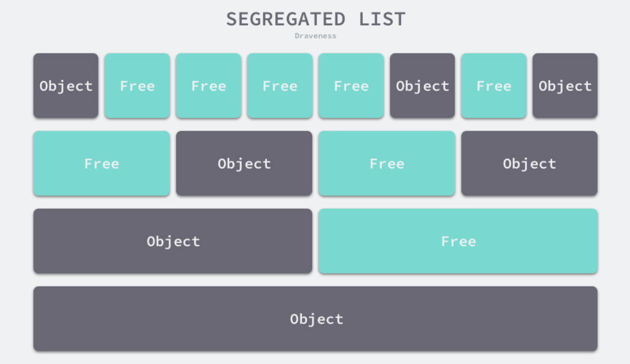
Task: Select the first Object block in second row
Action: tap(244, 164)
